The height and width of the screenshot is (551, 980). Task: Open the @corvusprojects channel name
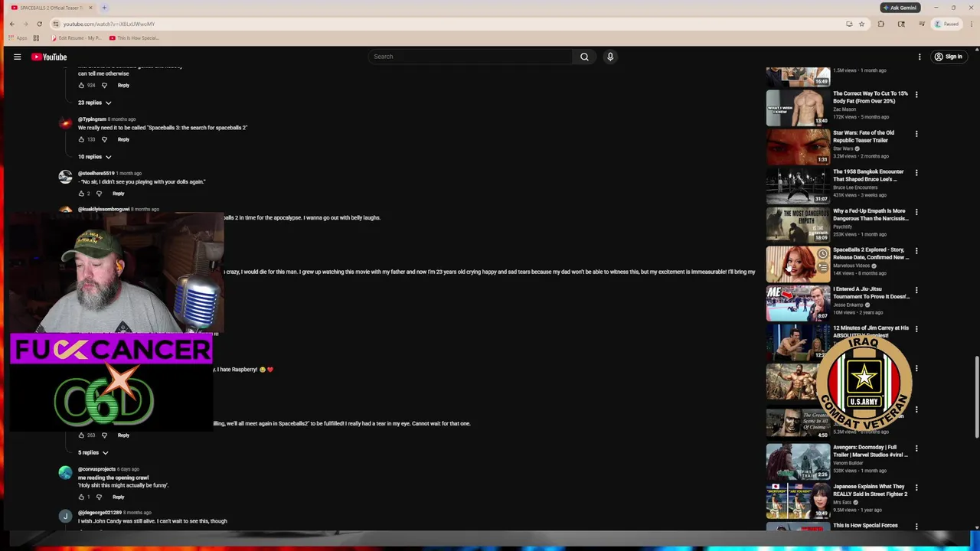click(96, 469)
